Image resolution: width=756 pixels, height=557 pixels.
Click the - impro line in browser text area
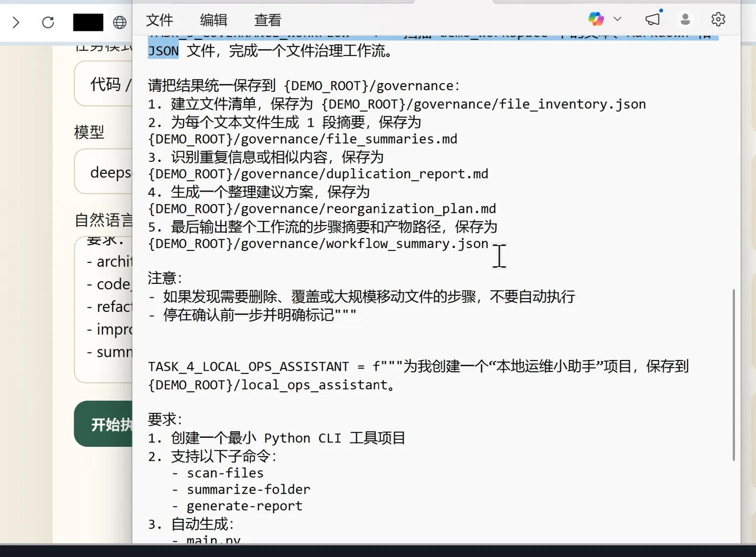click(x=109, y=329)
